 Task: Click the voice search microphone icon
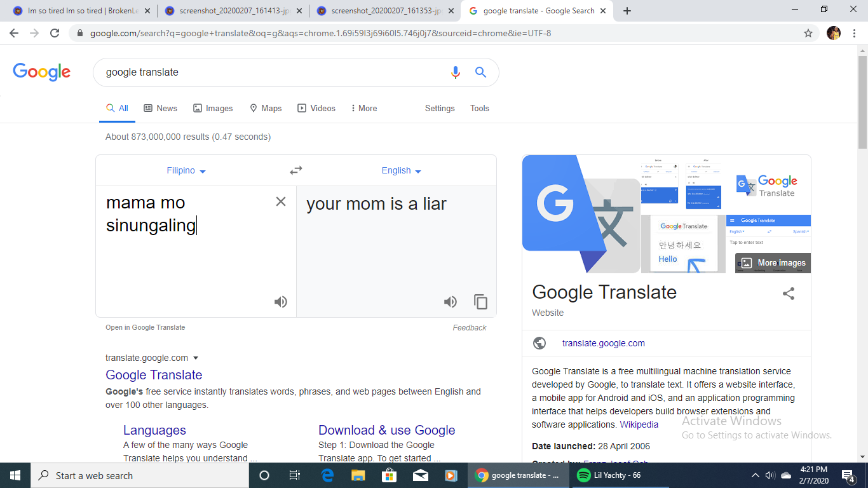coord(455,72)
